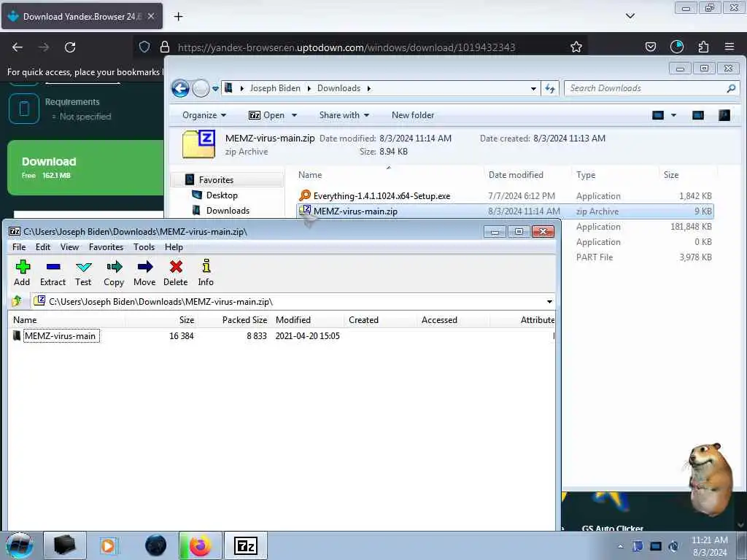Viewport: 747px width, 560px height.
Task: Click the Explorer back arrow button
Action: tap(181, 88)
